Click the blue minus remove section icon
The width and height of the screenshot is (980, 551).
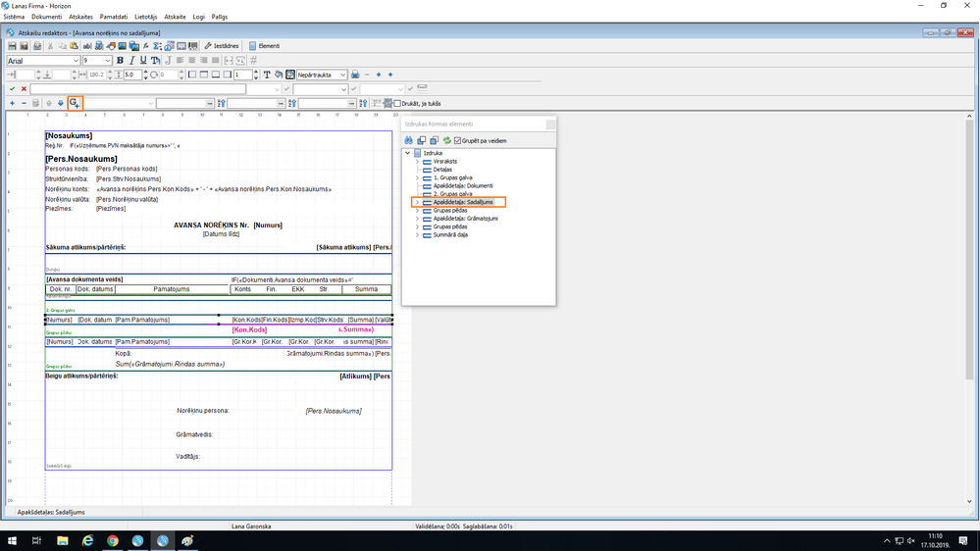coord(24,103)
